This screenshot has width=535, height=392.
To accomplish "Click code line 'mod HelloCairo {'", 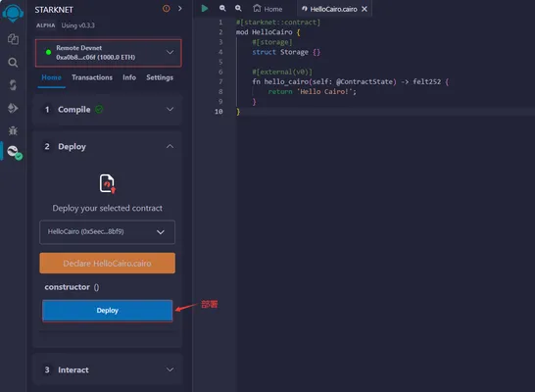I will pos(268,32).
